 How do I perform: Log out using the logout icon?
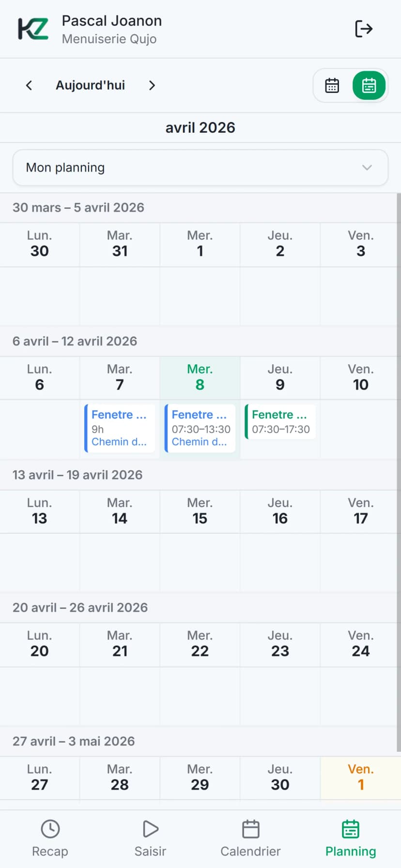[364, 29]
